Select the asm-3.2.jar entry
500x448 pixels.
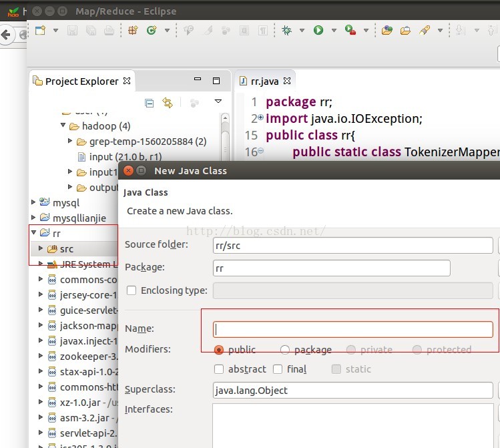(x=83, y=418)
